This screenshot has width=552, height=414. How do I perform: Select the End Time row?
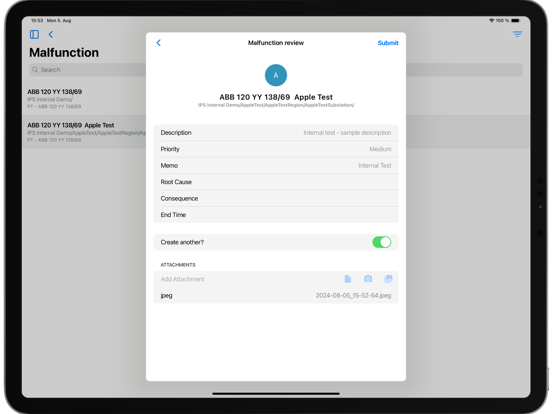(x=276, y=215)
